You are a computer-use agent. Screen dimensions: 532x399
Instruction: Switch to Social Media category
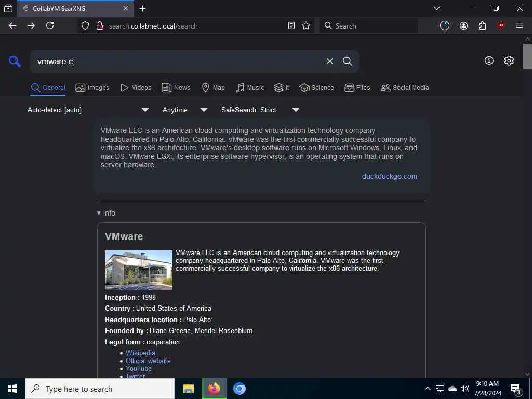pyautogui.click(x=404, y=88)
